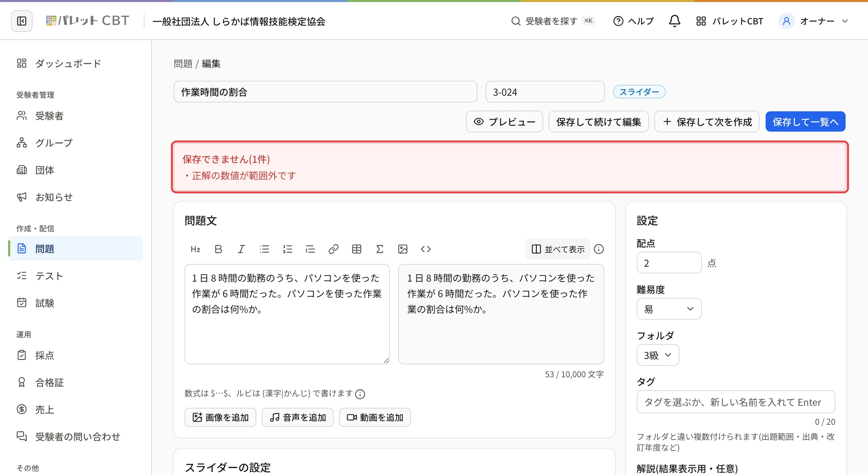Insert a hyperlink via the link icon
The width and height of the screenshot is (868, 475).
[x=334, y=249]
